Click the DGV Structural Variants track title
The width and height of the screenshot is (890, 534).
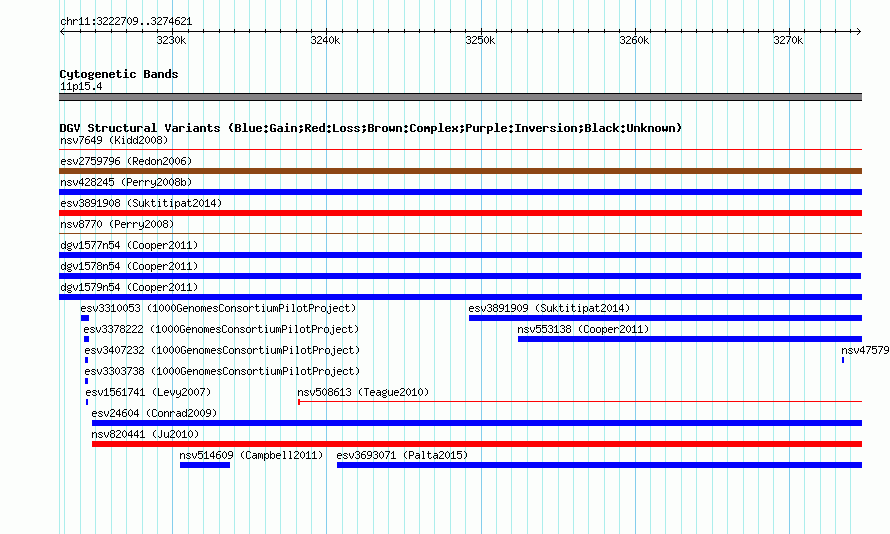click(370, 128)
